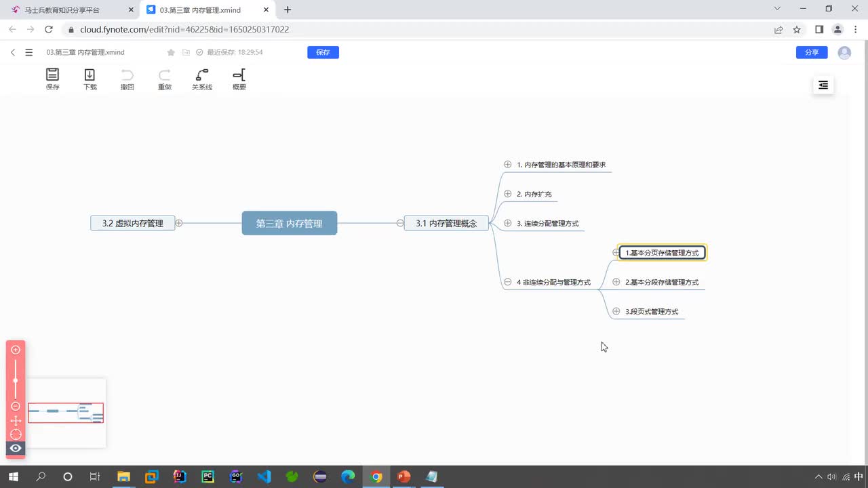Toggle the minimap eye icon
868x488 pixels.
tap(16, 448)
